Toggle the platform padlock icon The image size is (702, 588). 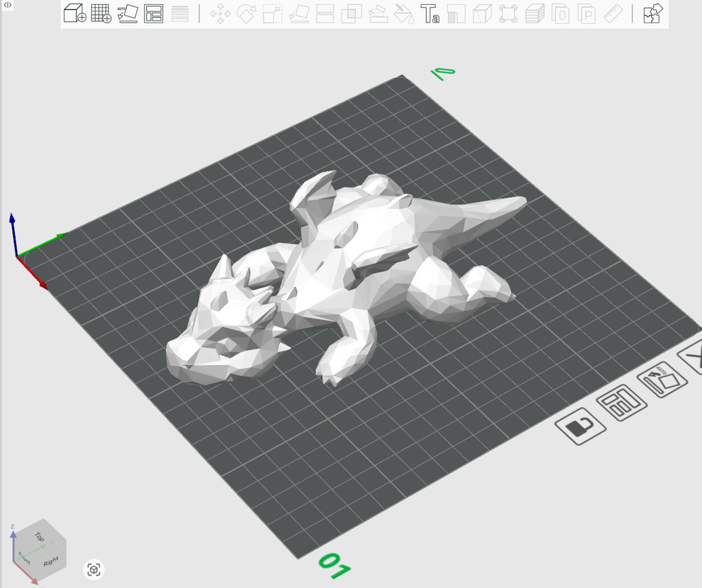tap(580, 426)
